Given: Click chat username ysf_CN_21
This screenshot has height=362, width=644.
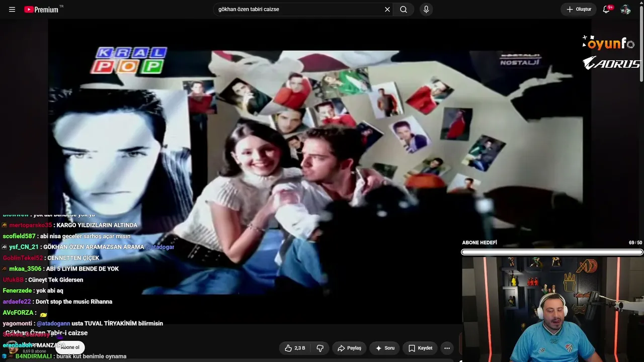Looking at the screenshot, I should point(24,247).
